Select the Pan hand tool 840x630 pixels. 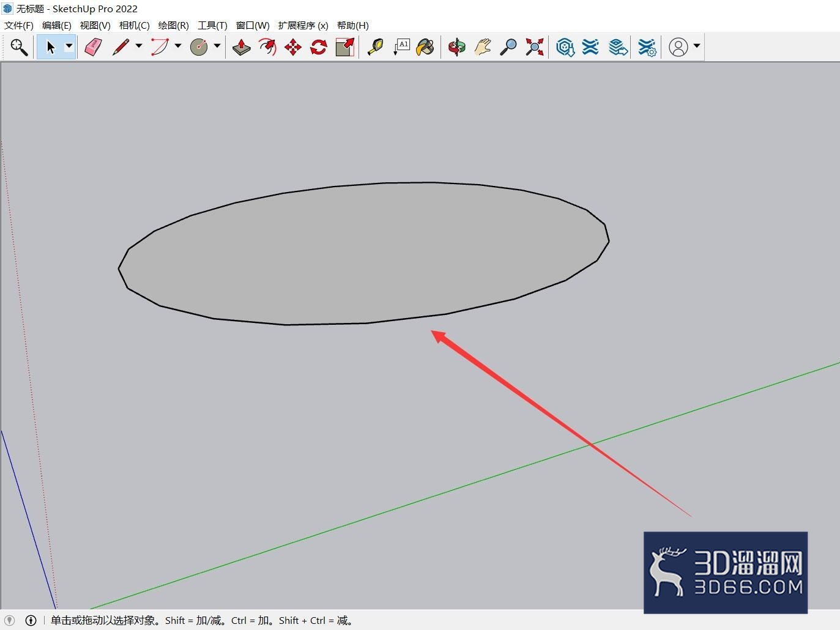(483, 47)
